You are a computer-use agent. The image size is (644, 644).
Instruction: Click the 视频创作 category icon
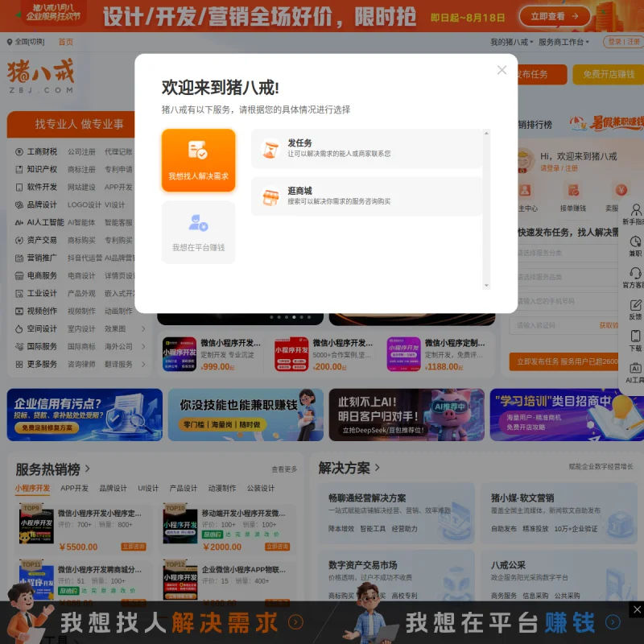pyautogui.click(x=19, y=311)
